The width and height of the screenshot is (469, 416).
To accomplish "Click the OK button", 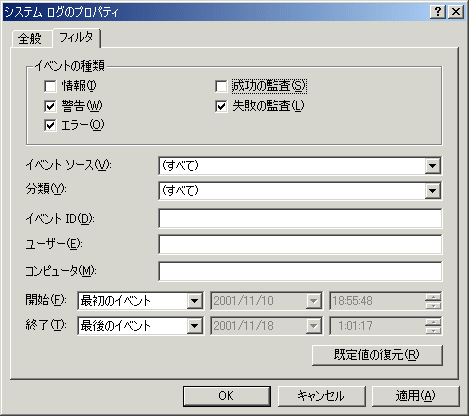I will [227, 396].
